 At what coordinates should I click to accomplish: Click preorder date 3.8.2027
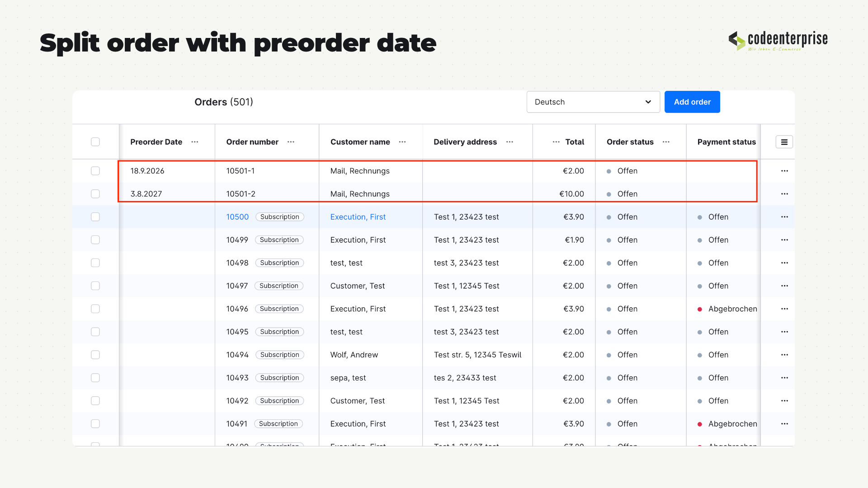146,194
